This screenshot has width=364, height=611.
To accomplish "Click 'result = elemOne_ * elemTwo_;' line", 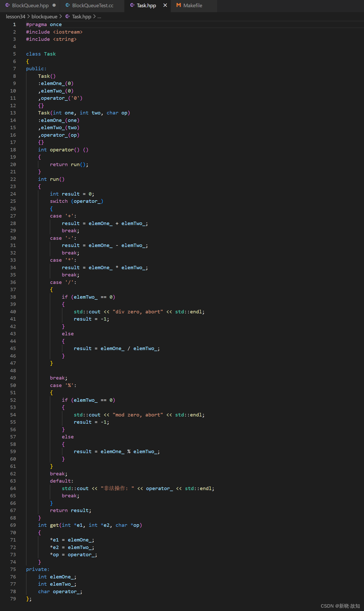I will point(105,268).
